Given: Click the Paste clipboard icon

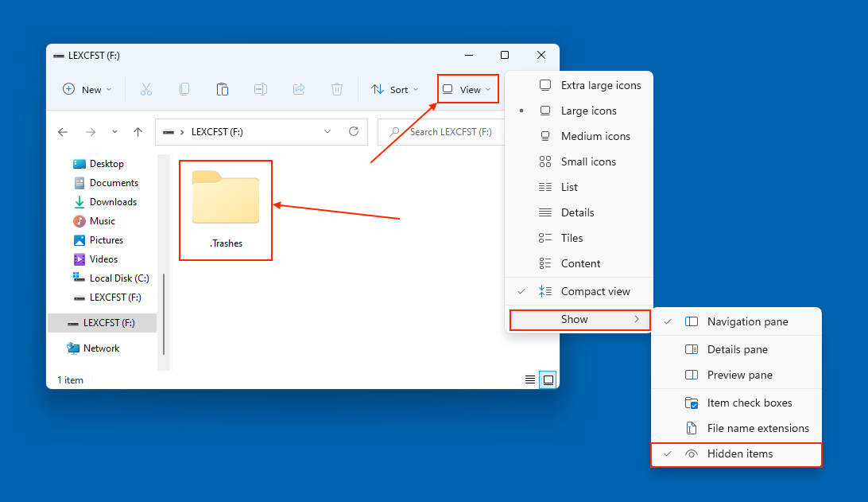Looking at the screenshot, I should tap(223, 90).
